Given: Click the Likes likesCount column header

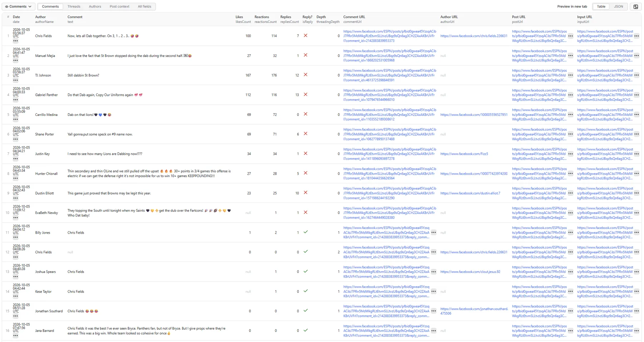Looking at the screenshot, I should point(243,19).
